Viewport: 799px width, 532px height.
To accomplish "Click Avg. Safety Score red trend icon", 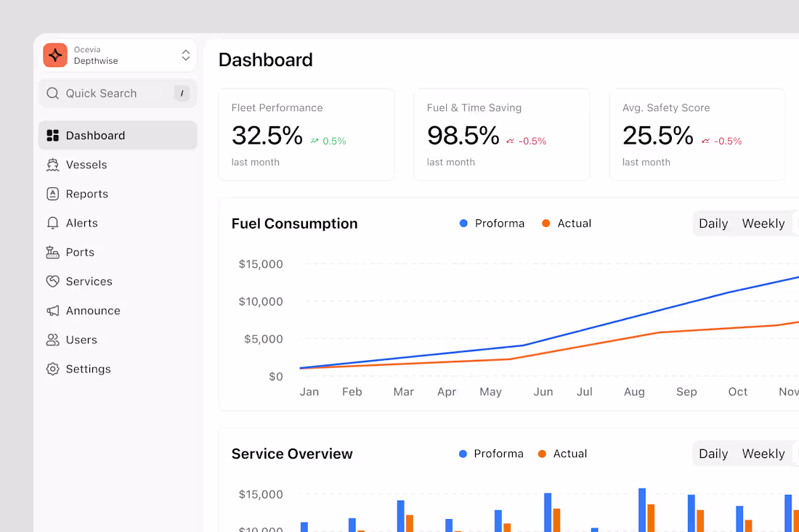I will (706, 141).
